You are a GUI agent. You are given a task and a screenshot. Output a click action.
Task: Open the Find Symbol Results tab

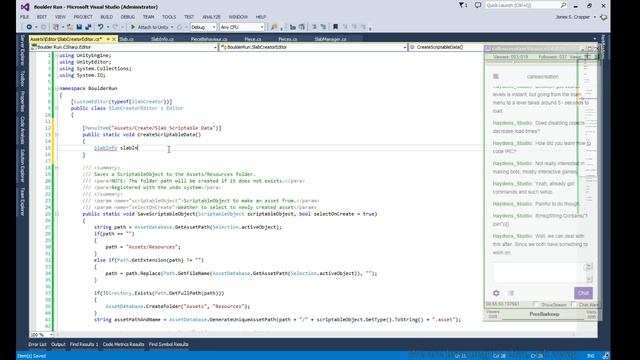click(x=169, y=344)
